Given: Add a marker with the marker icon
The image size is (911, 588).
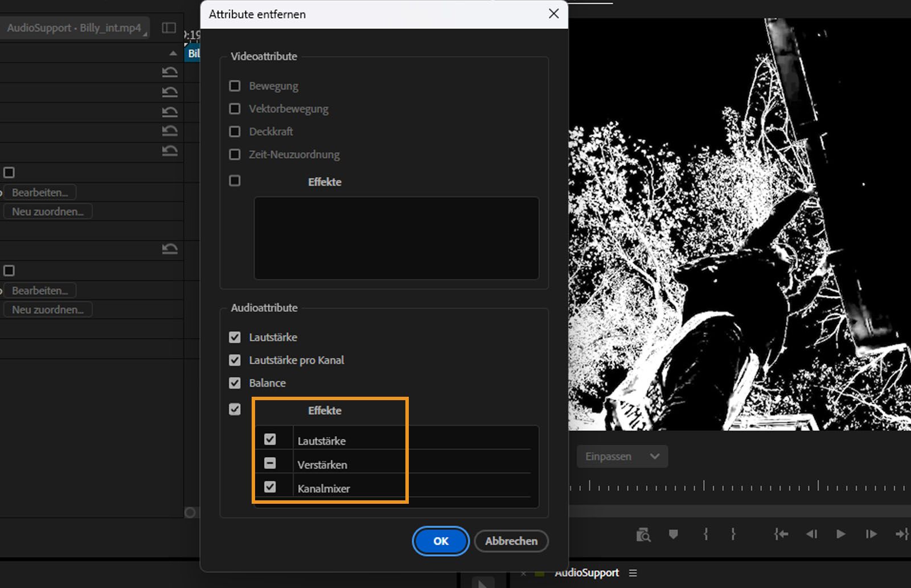Looking at the screenshot, I should (674, 534).
